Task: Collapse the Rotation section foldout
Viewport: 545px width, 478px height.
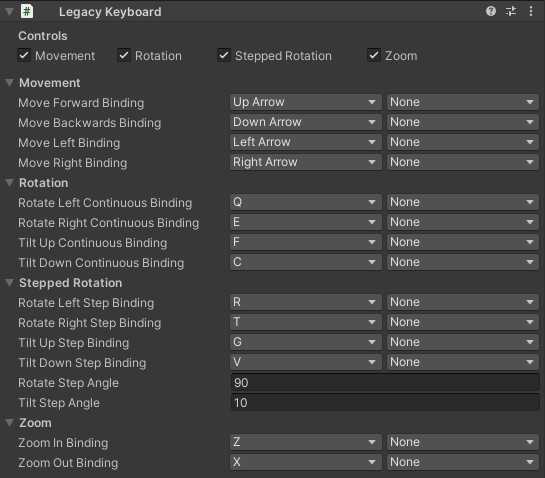Action: (x=10, y=183)
